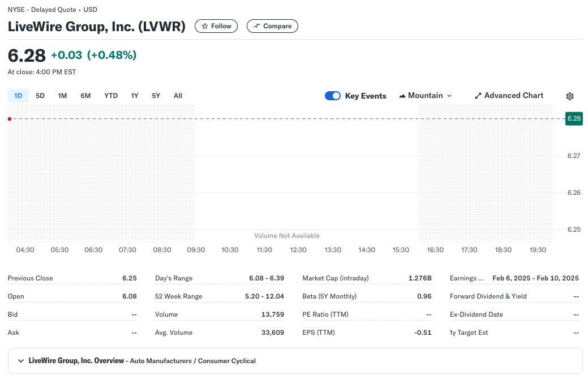Click the NYSE - Delayed Quote text
Viewport: 588px width, 379px height.
(x=42, y=10)
